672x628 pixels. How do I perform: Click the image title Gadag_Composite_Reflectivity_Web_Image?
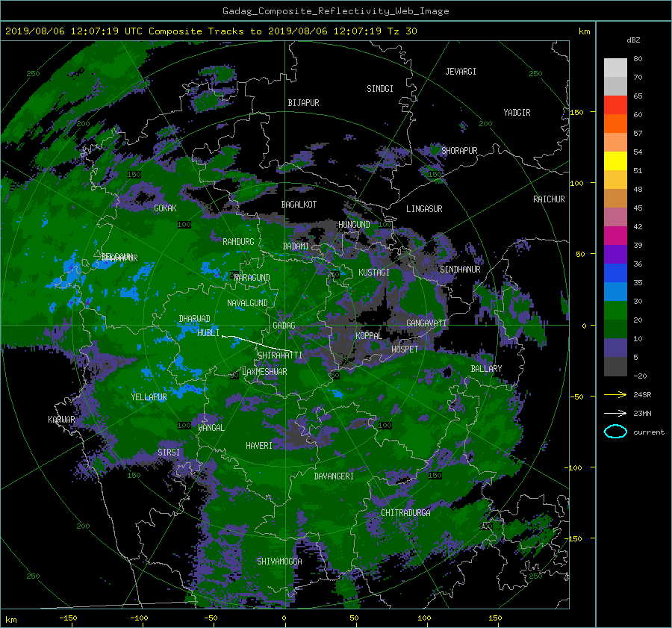tap(335, 11)
